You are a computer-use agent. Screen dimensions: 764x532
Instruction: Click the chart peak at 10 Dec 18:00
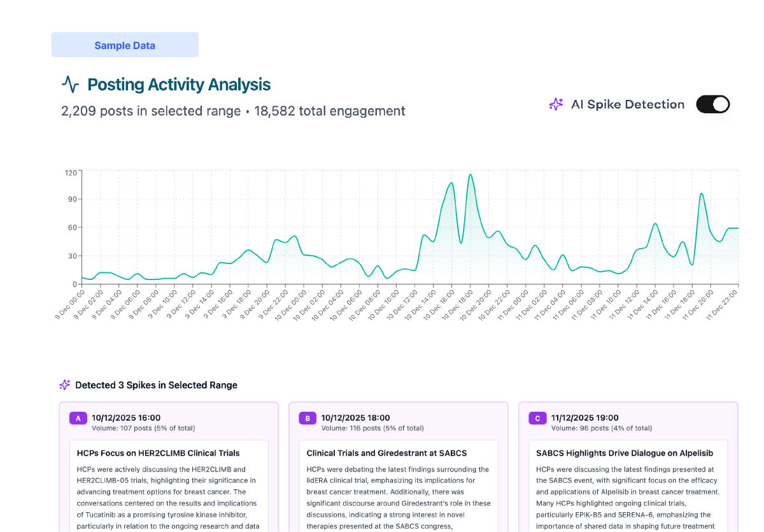470,174
